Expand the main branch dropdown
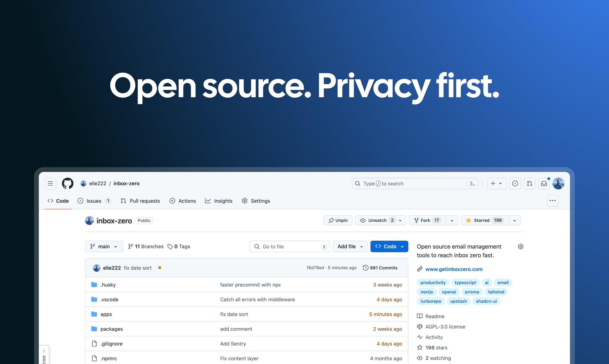The width and height of the screenshot is (609, 364). click(104, 246)
